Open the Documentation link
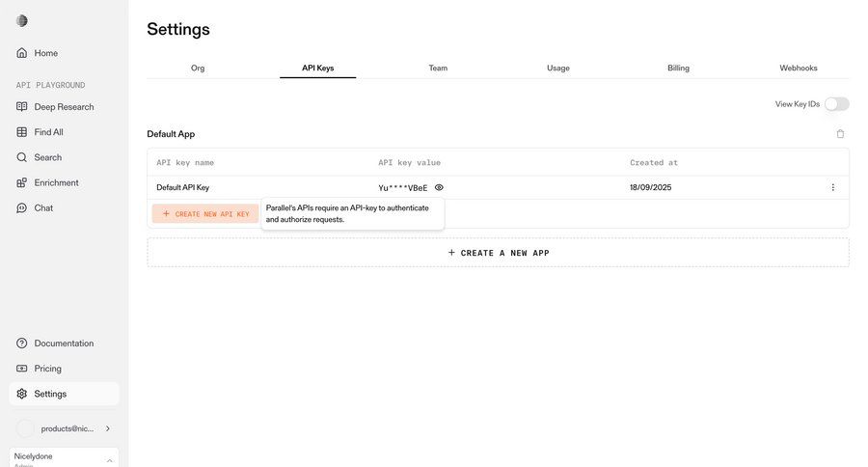This screenshot has width=868, height=467. (x=64, y=343)
